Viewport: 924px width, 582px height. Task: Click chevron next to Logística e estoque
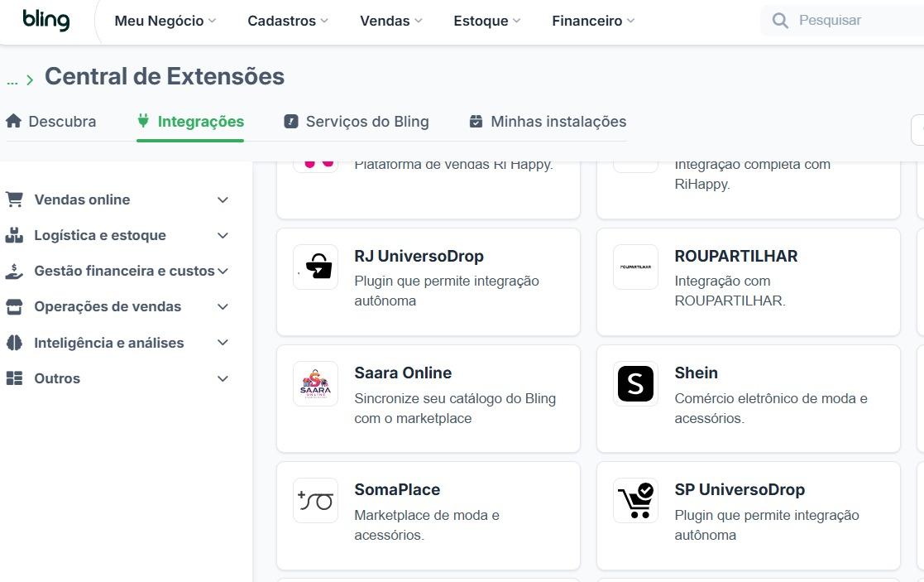point(223,236)
